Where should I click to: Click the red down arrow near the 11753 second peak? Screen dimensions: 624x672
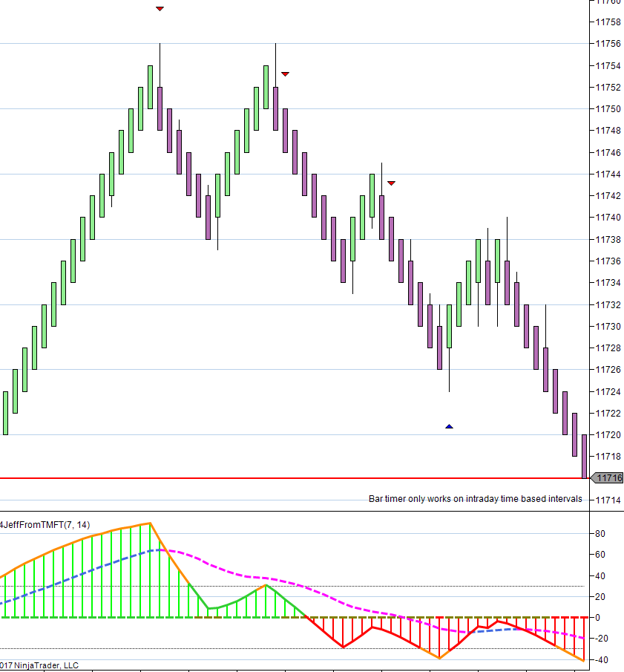coord(285,74)
